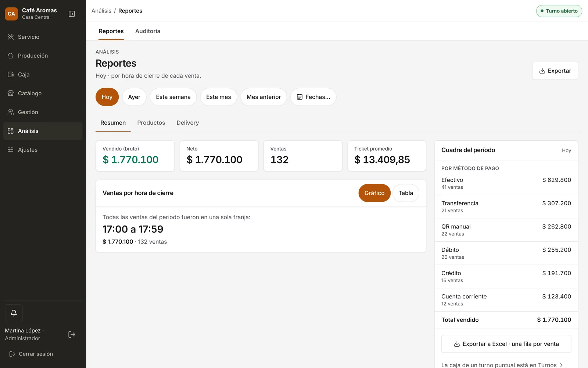Switch to the Delivery sub-tab
The width and height of the screenshot is (588, 368).
[x=188, y=123]
